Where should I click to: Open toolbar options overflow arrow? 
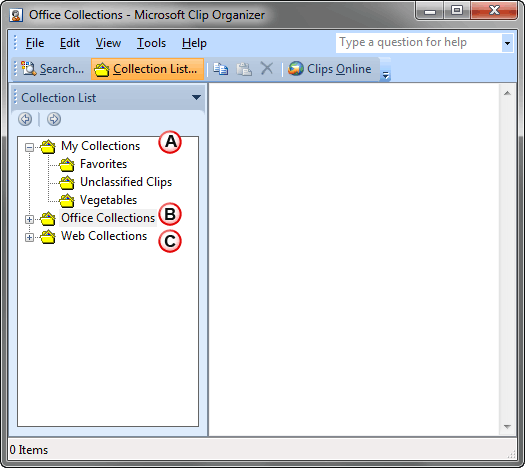385,75
